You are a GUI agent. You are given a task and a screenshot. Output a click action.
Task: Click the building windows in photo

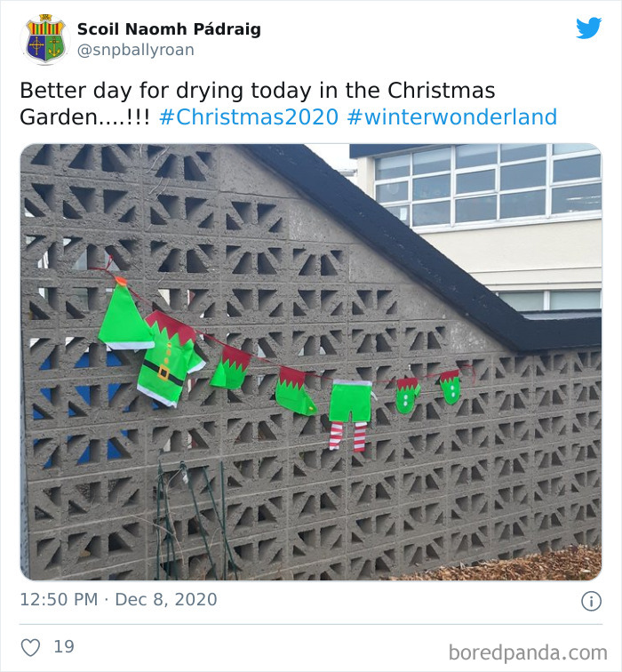(x=487, y=185)
